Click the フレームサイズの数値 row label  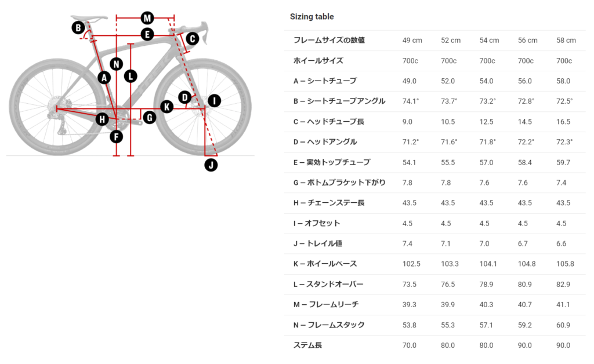[329, 41]
